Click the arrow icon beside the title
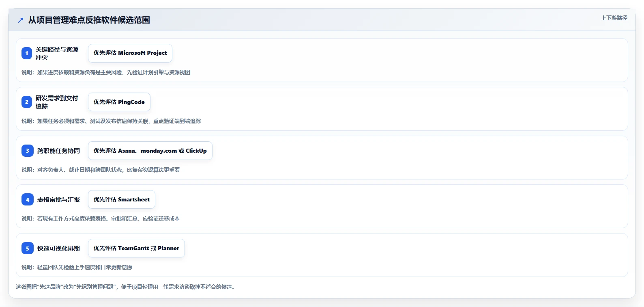644x307 pixels. point(21,20)
